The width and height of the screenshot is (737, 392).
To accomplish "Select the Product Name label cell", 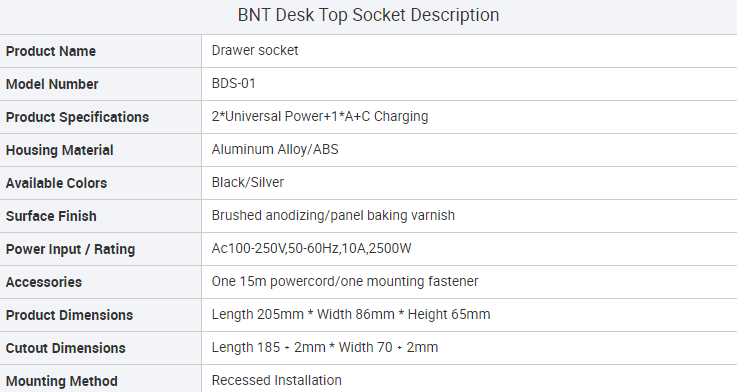I will tap(101, 51).
